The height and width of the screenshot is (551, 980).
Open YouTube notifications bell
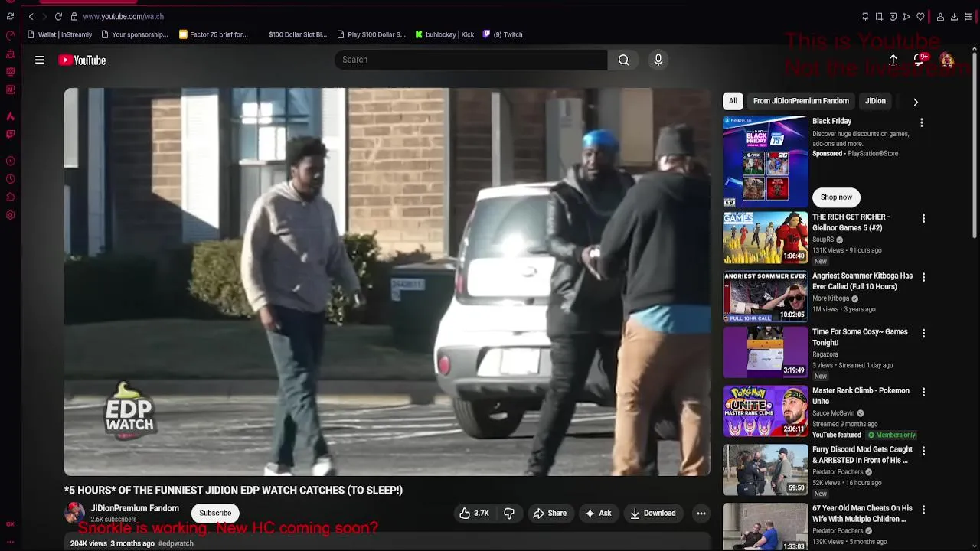920,60
